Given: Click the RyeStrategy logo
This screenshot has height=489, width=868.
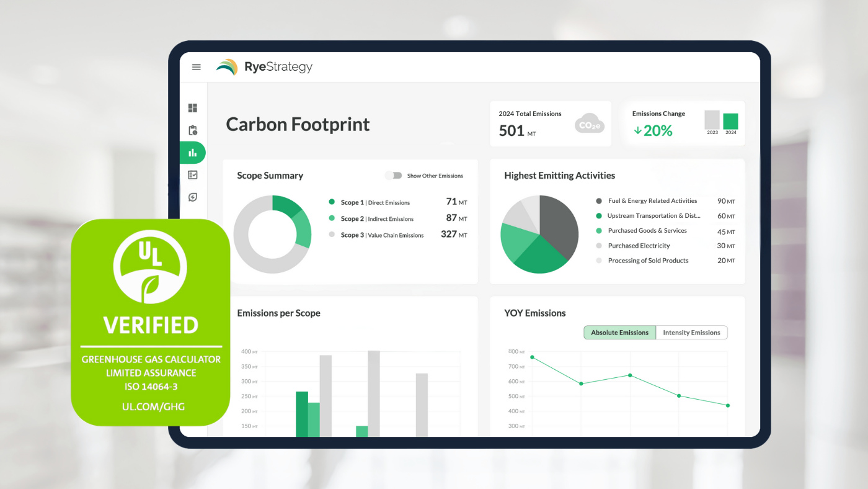Looking at the screenshot, I should tap(265, 67).
